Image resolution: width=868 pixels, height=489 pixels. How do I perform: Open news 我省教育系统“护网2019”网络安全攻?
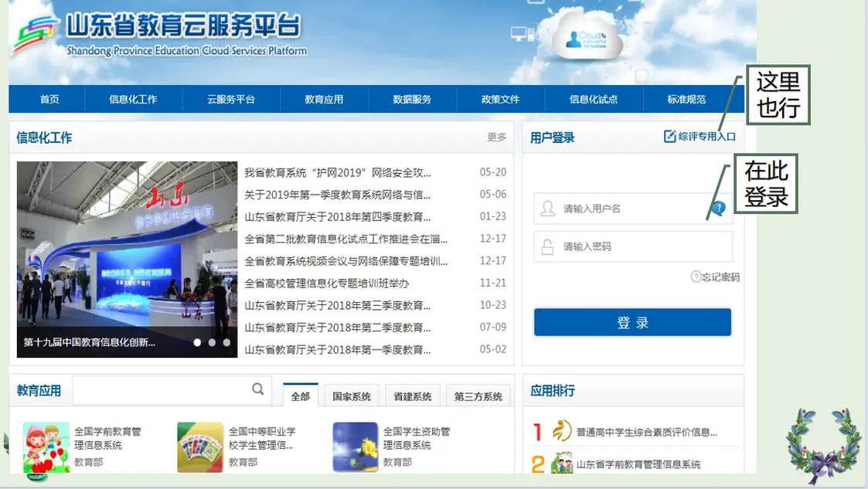(x=338, y=172)
